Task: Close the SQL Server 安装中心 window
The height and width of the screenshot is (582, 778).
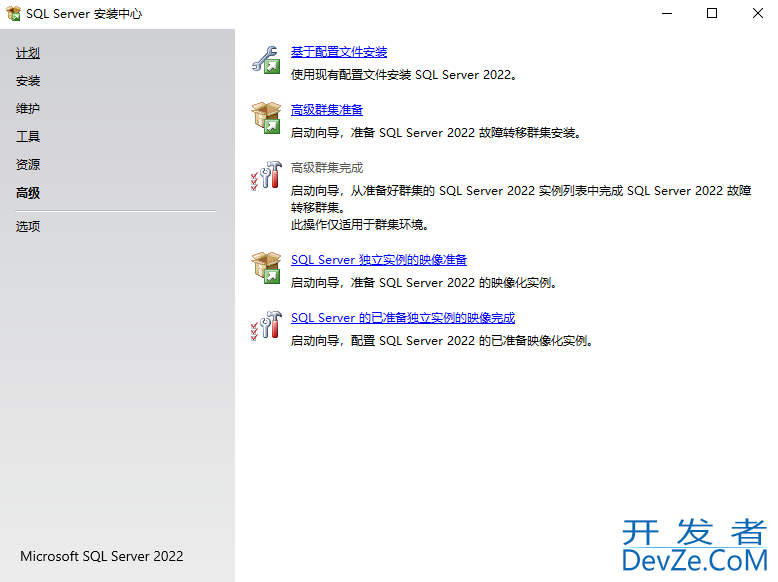Action: pyautogui.click(x=757, y=13)
